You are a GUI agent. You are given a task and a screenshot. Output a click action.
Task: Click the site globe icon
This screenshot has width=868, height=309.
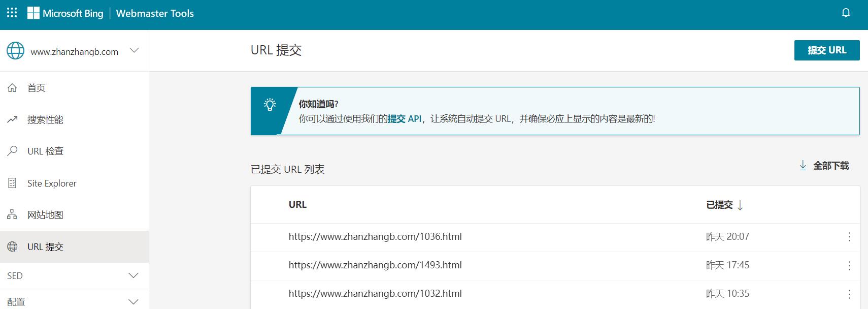[15, 51]
